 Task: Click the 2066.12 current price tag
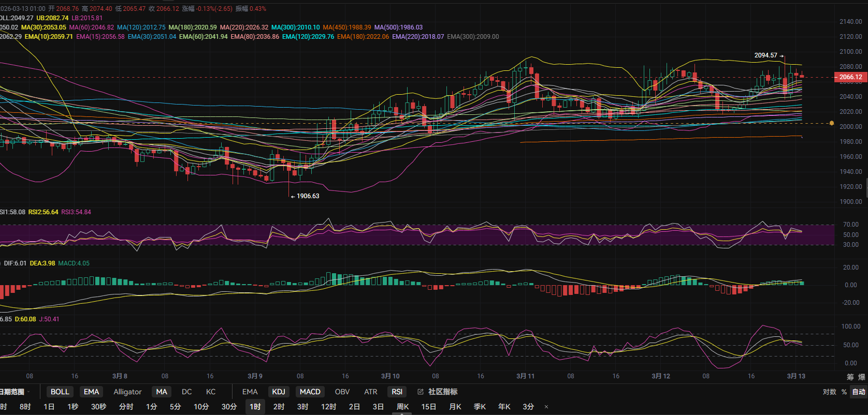(850, 77)
